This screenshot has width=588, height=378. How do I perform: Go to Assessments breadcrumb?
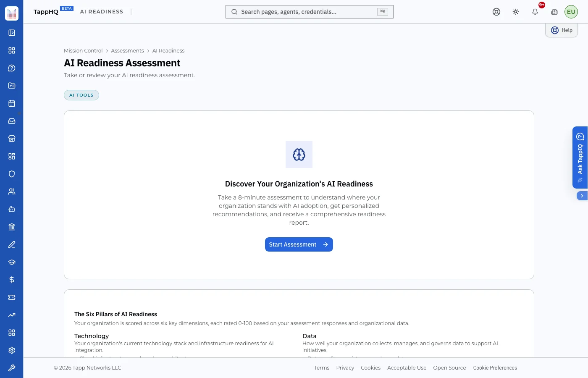pyautogui.click(x=127, y=51)
